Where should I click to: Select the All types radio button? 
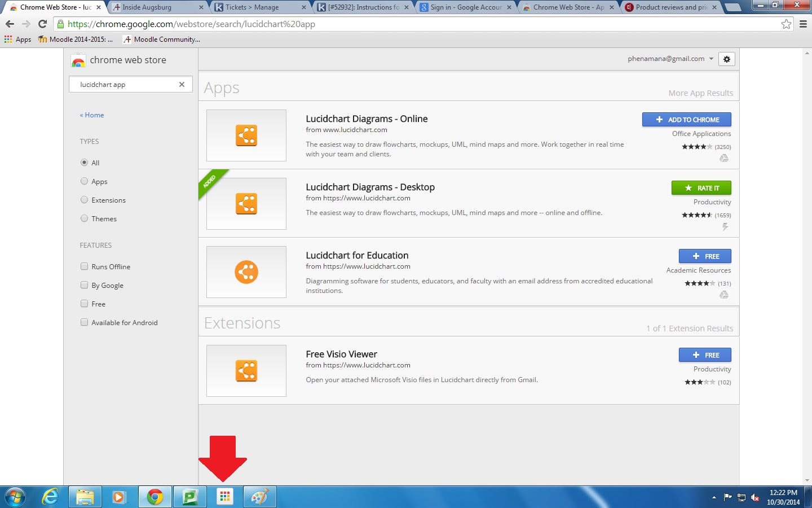point(84,163)
